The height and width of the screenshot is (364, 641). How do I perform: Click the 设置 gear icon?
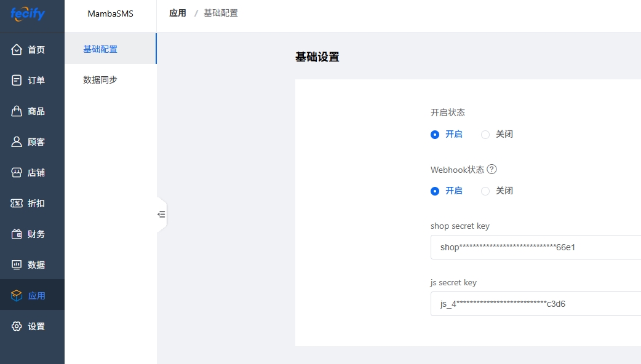point(17,326)
